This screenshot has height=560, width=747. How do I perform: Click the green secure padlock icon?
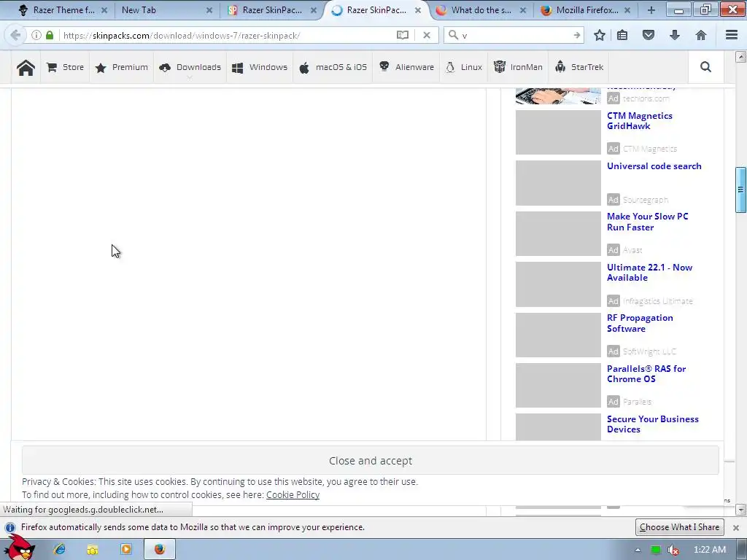click(50, 35)
